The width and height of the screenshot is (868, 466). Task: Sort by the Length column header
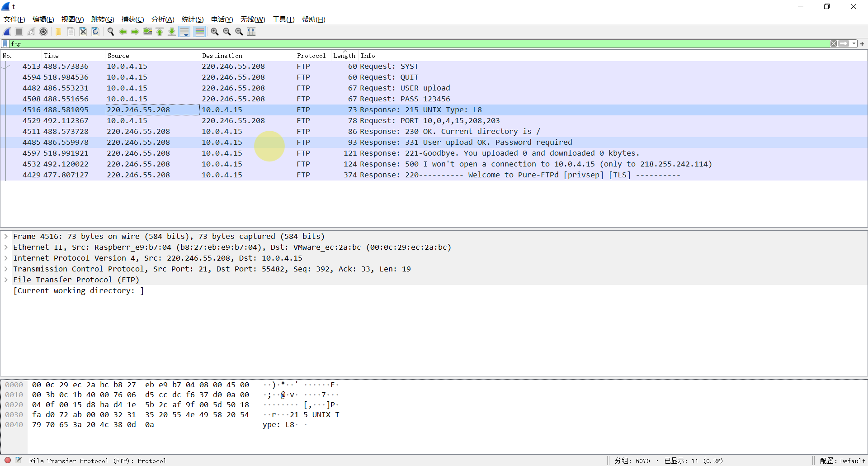pyautogui.click(x=344, y=56)
